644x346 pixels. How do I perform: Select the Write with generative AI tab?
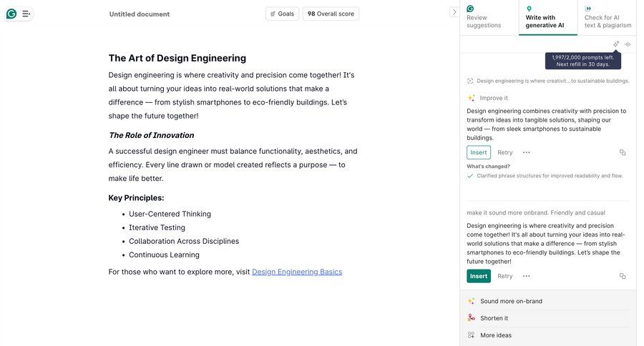[548, 18]
